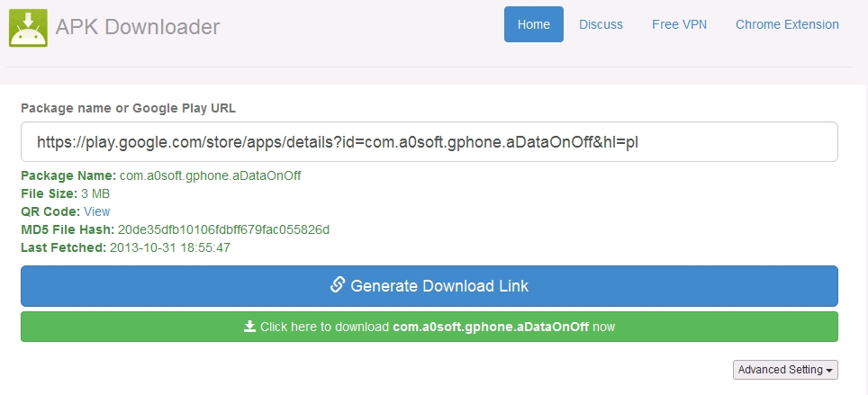This screenshot has width=868, height=395.
Task: Click the com.a0soft.gphone.aDataOnOff package name value
Action: pyautogui.click(x=210, y=175)
